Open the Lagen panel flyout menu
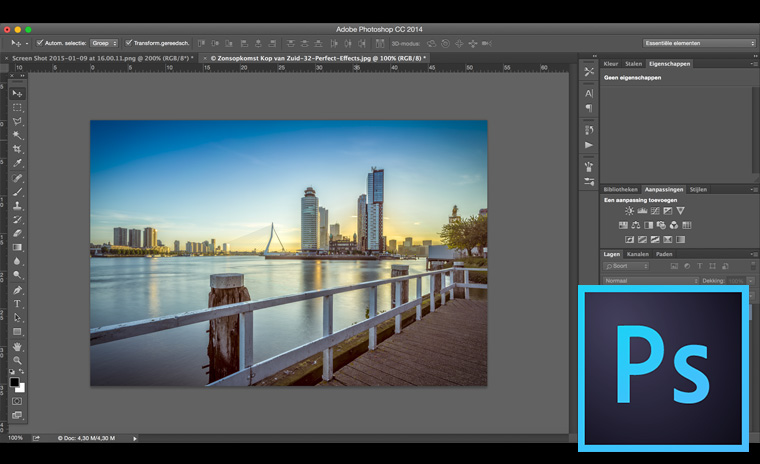This screenshot has width=760, height=464. coord(754,254)
